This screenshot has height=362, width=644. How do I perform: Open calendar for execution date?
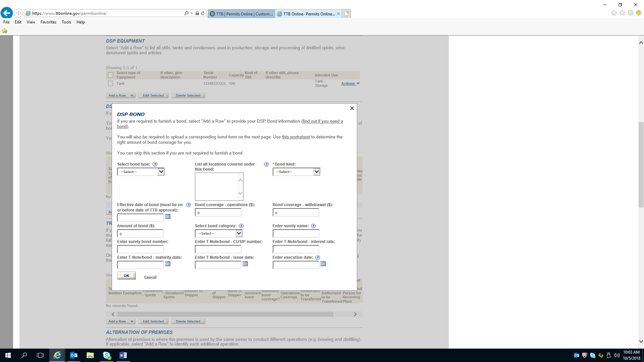click(x=323, y=264)
